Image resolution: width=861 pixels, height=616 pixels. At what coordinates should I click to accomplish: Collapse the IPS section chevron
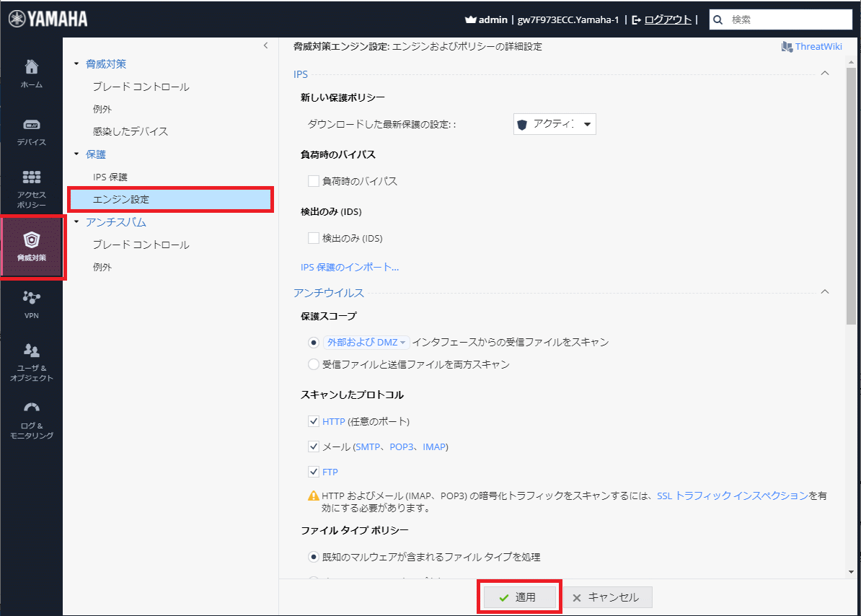coord(825,74)
